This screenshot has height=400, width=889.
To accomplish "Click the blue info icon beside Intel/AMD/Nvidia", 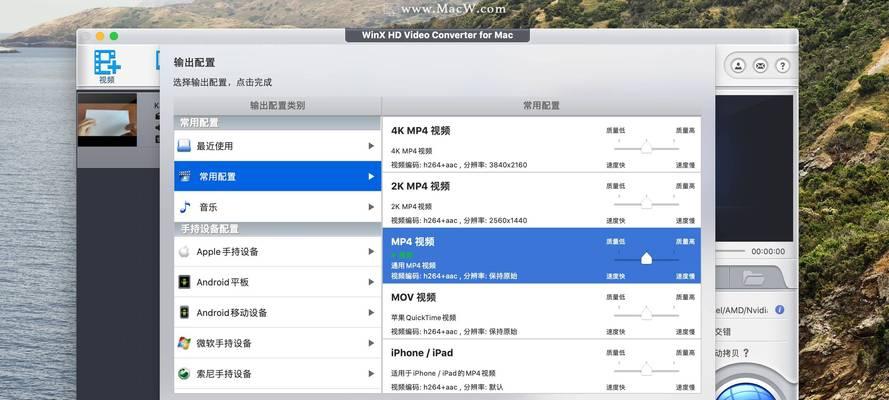I will 780,310.
